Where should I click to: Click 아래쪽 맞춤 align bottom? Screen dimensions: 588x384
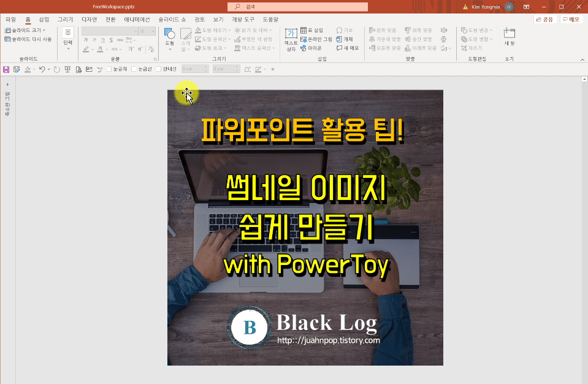tap(421, 48)
